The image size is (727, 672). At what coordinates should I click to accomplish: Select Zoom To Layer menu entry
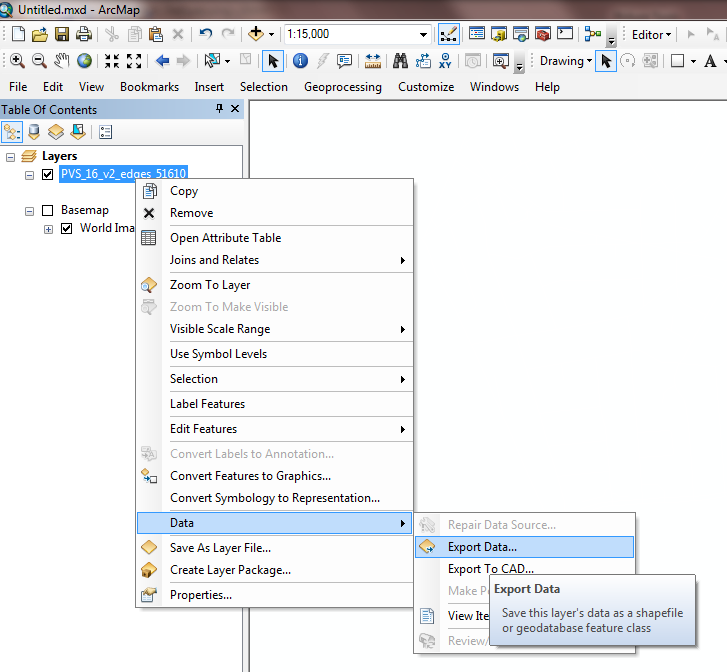(210, 285)
